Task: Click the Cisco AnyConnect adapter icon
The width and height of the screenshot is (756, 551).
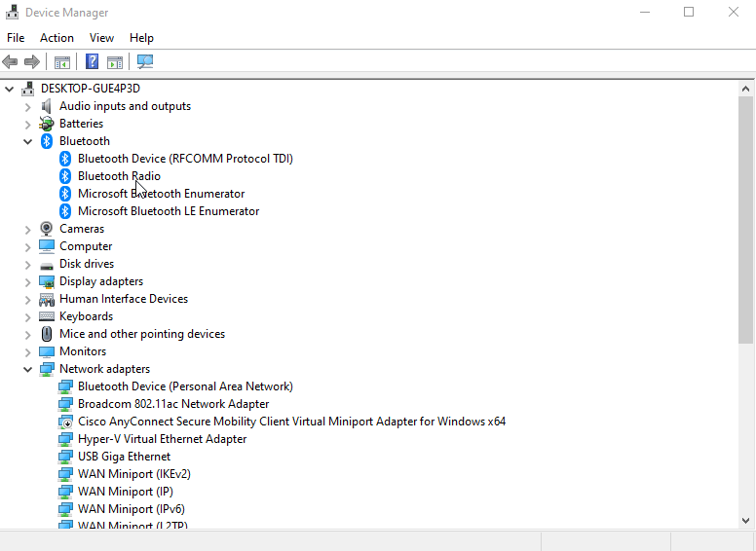Action: tap(65, 422)
